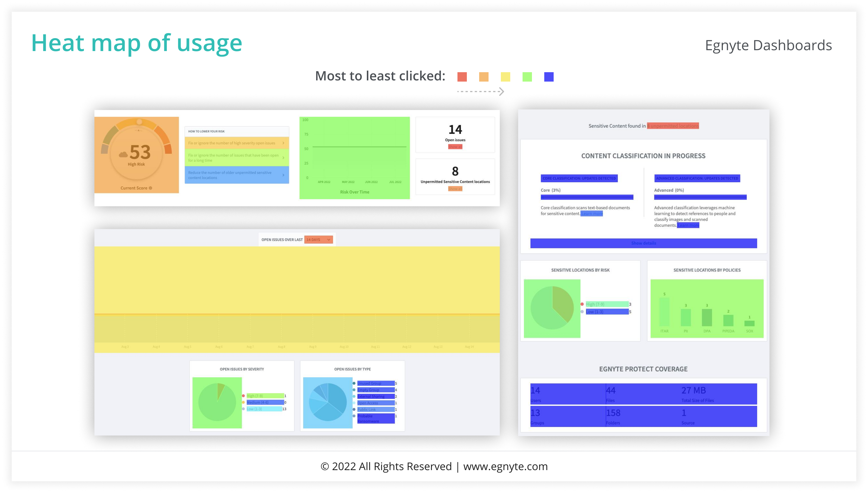
Task: Open the unpermitted locations link
Action: (673, 126)
